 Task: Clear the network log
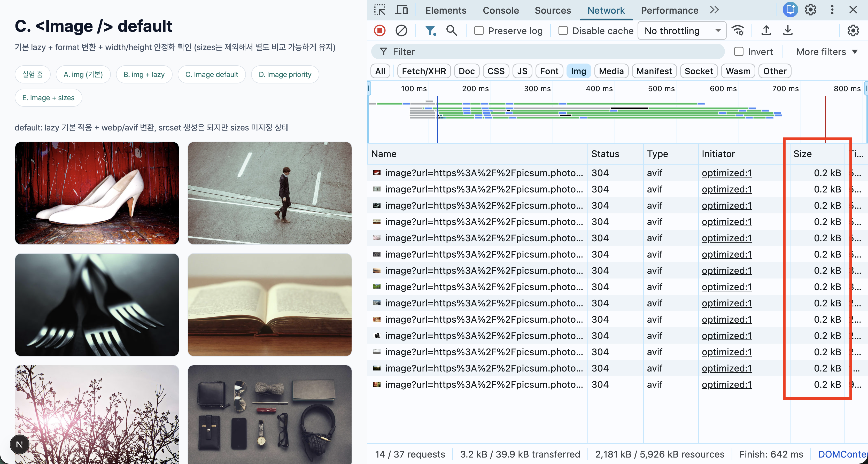click(401, 31)
